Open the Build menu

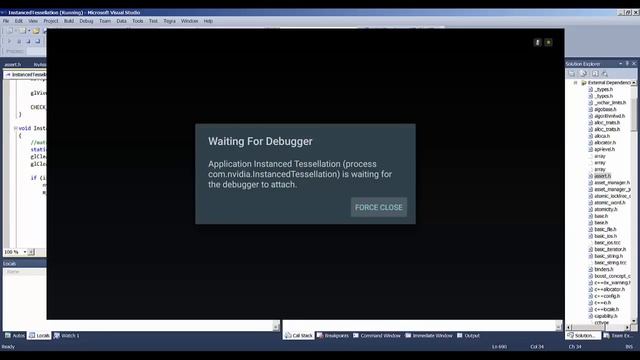69,21
